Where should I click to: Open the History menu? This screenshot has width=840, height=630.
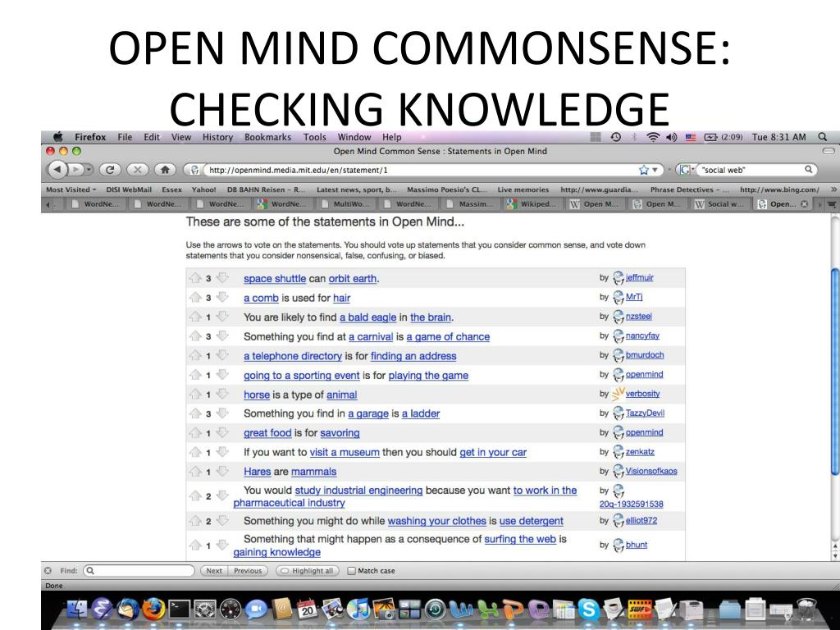tap(217, 137)
